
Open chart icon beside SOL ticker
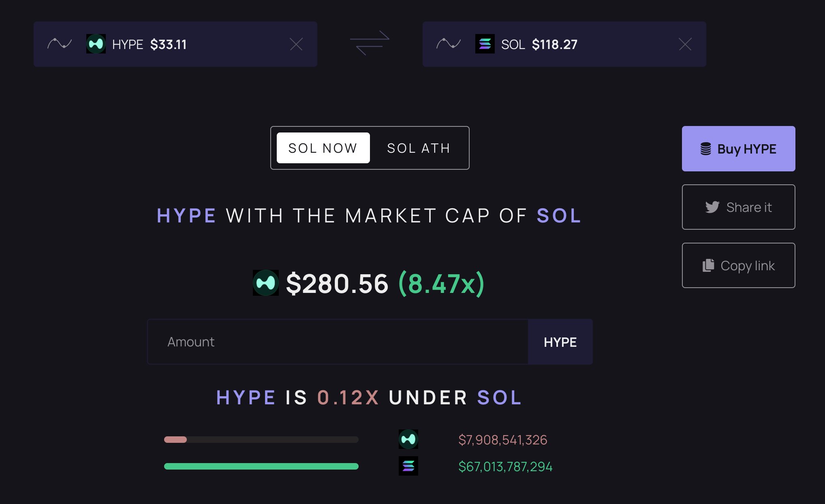pos(449,44)
